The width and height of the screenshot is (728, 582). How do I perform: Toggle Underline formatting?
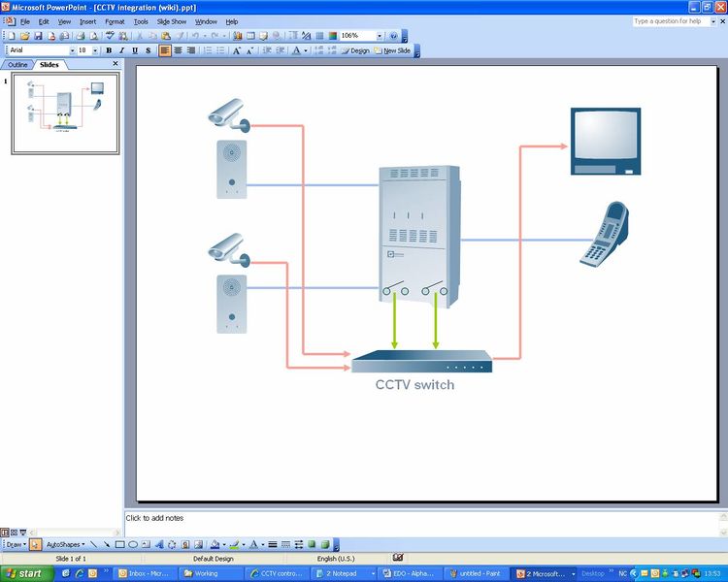[x=135, y=50]
